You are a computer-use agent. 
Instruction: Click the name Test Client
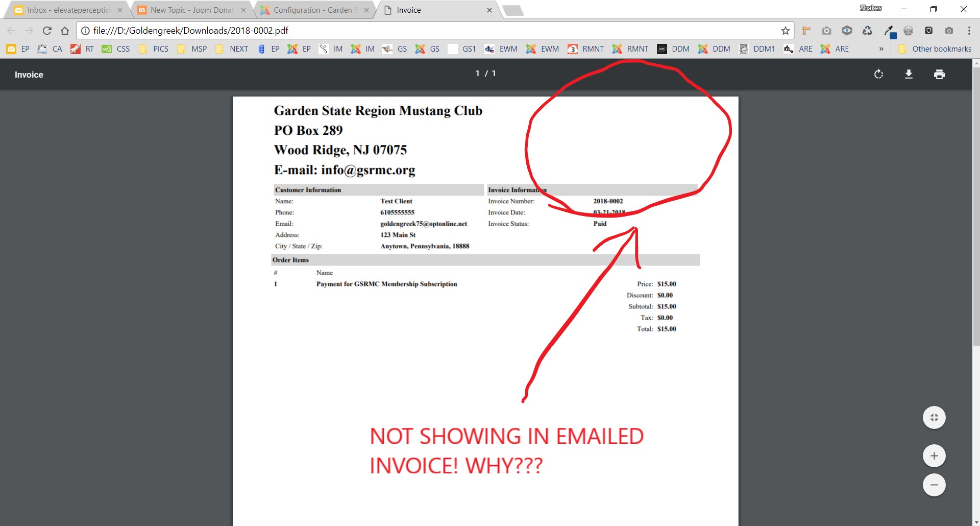click(x=396, y=201)
